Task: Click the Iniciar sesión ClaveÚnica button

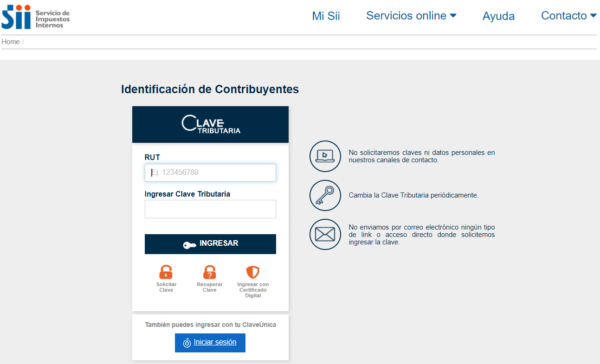Action: tap(210, 343)
